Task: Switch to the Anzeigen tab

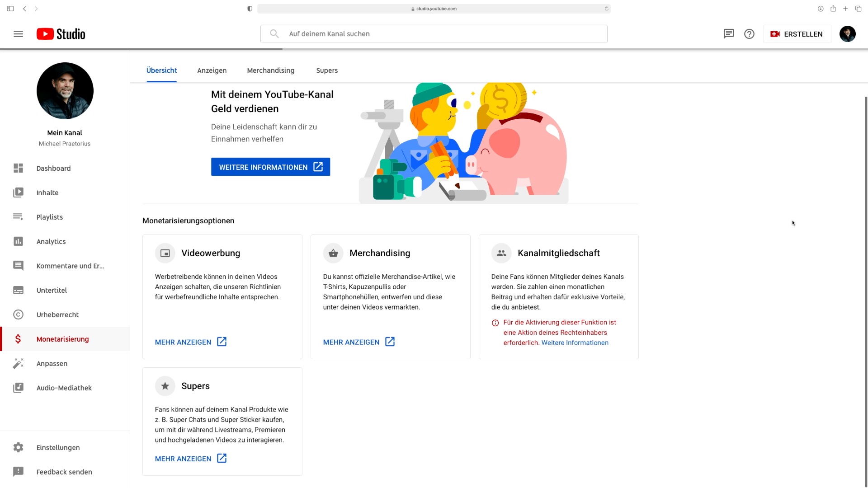Action: (x=212, y=70)
